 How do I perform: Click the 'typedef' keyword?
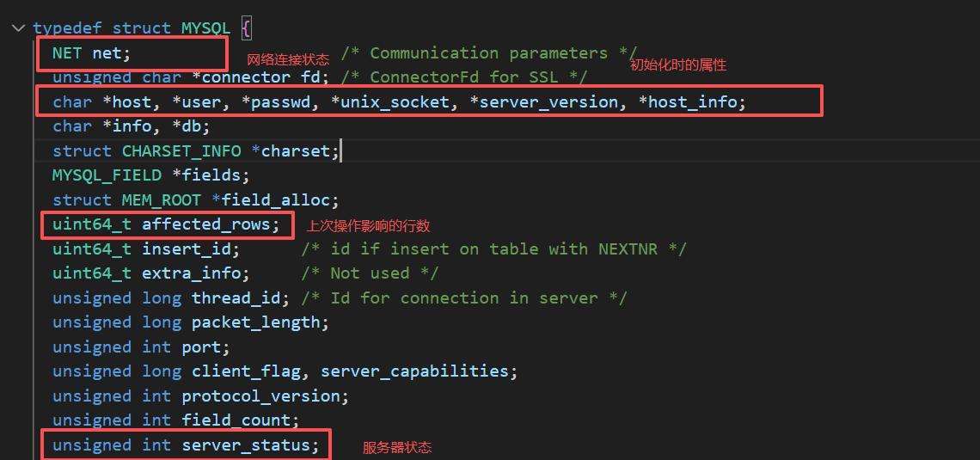(x=68, y=28)
